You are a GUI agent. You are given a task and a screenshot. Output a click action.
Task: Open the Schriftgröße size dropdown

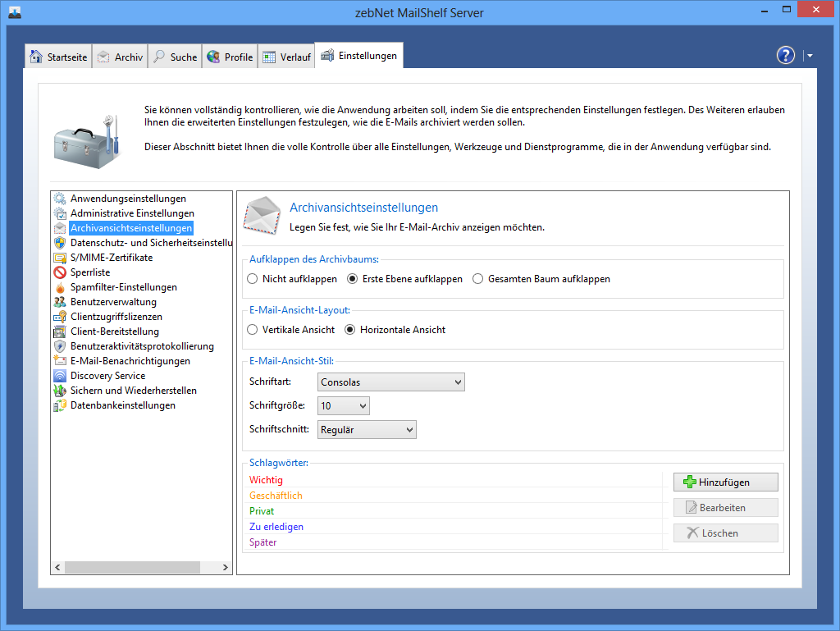click(x=344, y=406)
